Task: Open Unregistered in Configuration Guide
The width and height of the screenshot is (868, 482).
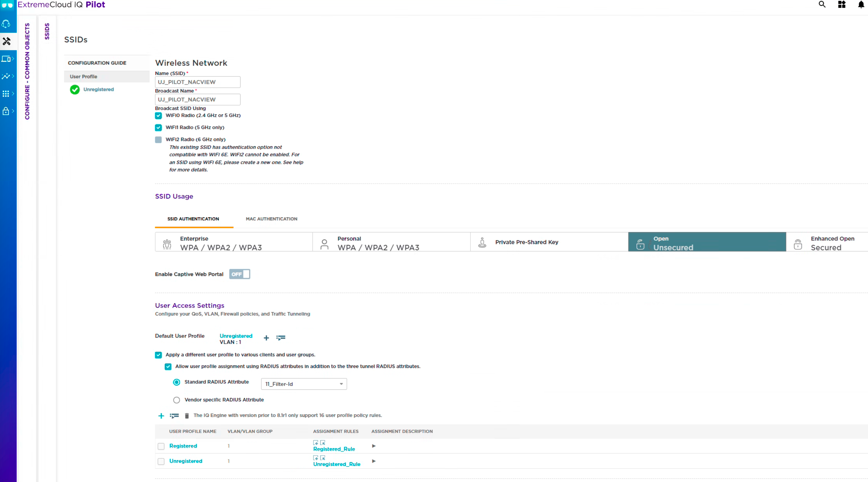Action: (x=99, y=90)
